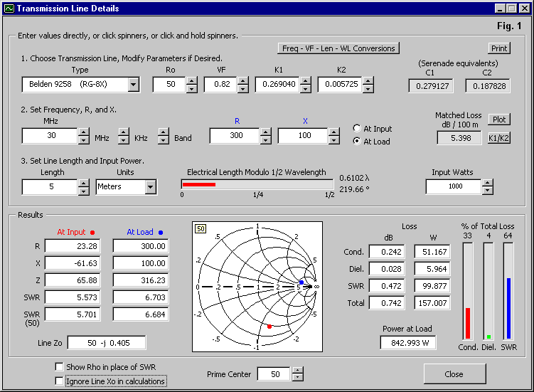The height and width of the screenshot is (392, 534).
Task: Select the At Input radio button
Action: [357, 129]
